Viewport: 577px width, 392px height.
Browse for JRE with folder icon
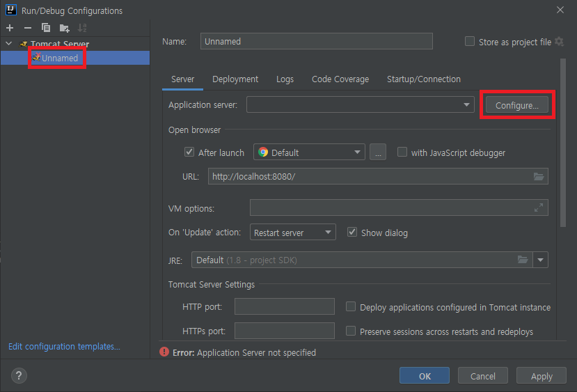(523, 260)
